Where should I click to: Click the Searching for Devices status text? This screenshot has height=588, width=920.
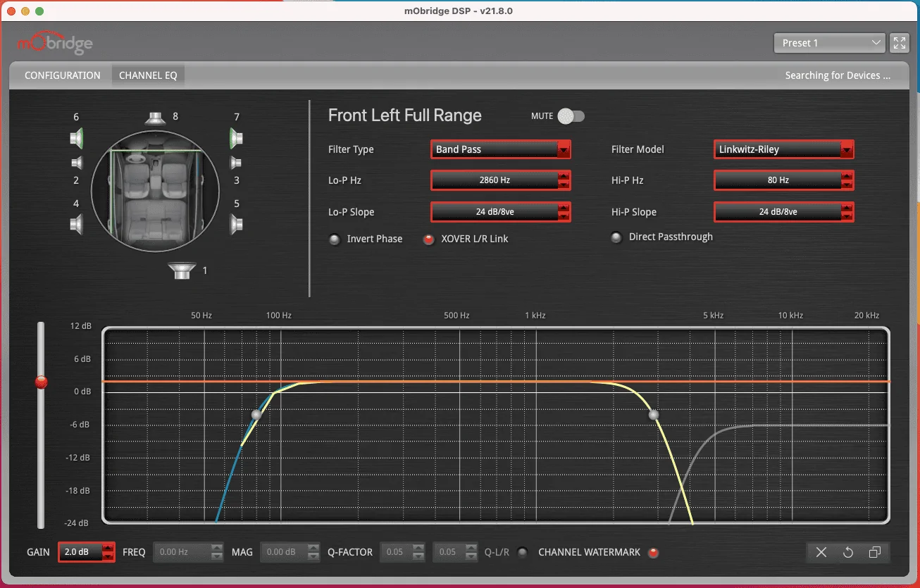pos(838,75)
